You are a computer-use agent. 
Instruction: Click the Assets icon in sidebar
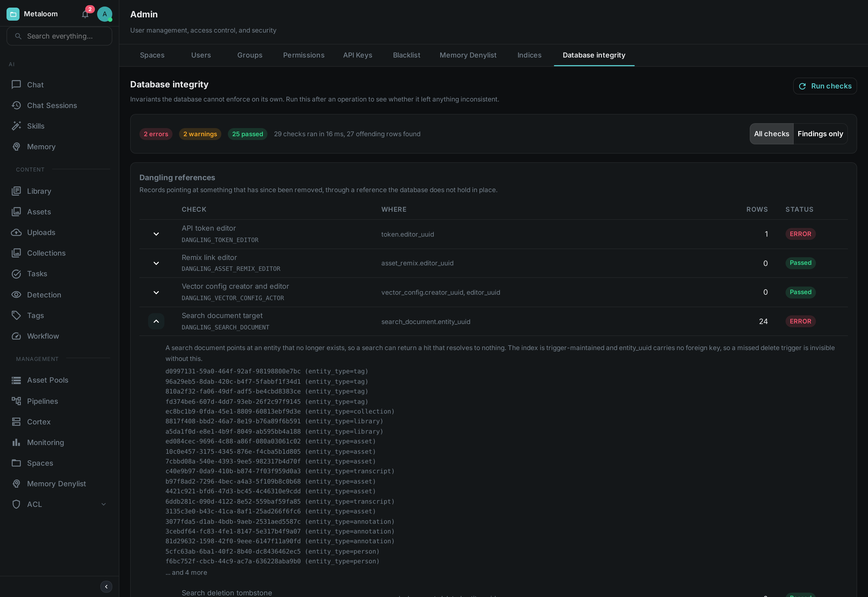tap(16, 212)
